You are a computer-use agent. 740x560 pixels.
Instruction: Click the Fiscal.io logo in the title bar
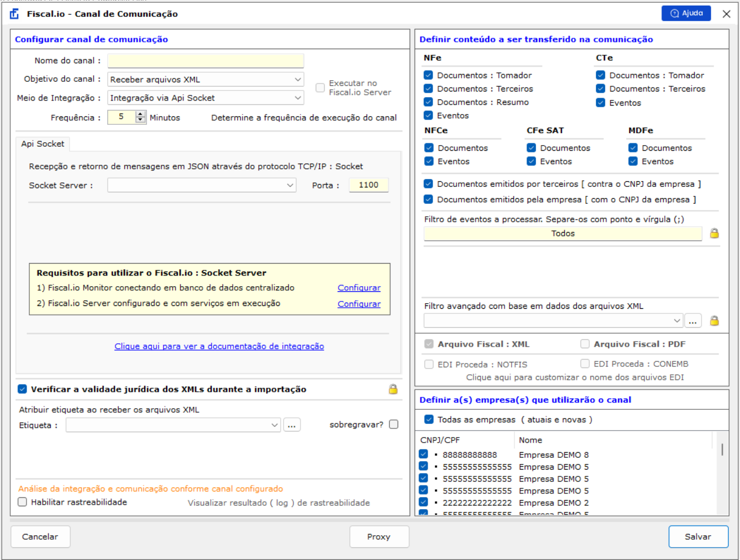[x=14, y=14]
